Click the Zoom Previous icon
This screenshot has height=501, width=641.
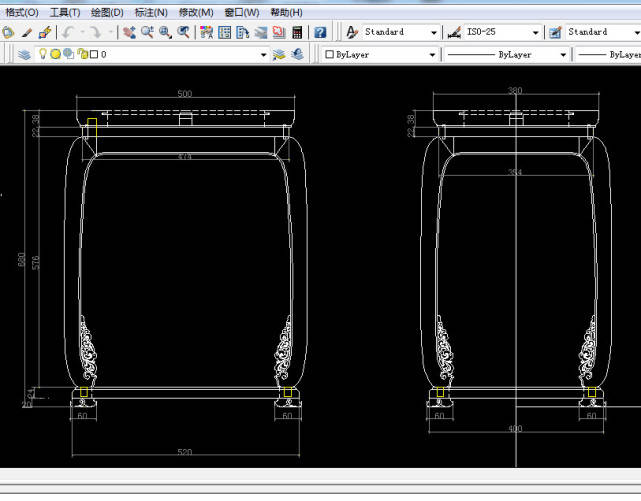183,32
